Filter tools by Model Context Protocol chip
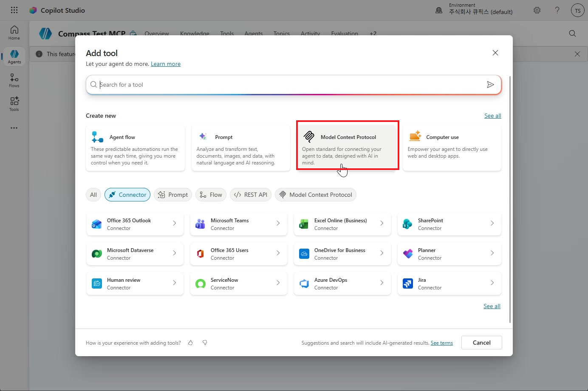This screenshot has height=391, width=588. (316, 195)
